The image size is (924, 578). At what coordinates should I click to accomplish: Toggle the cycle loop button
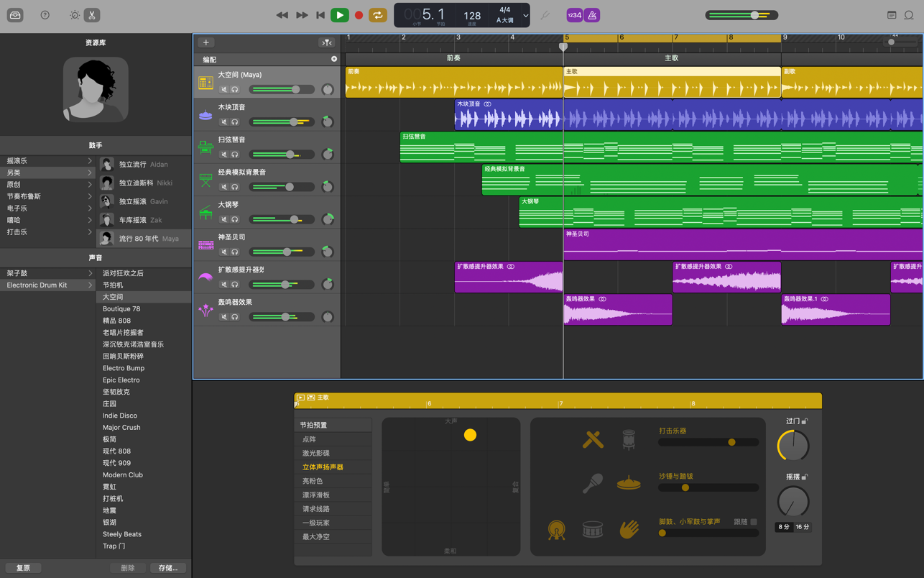(377, 15)
